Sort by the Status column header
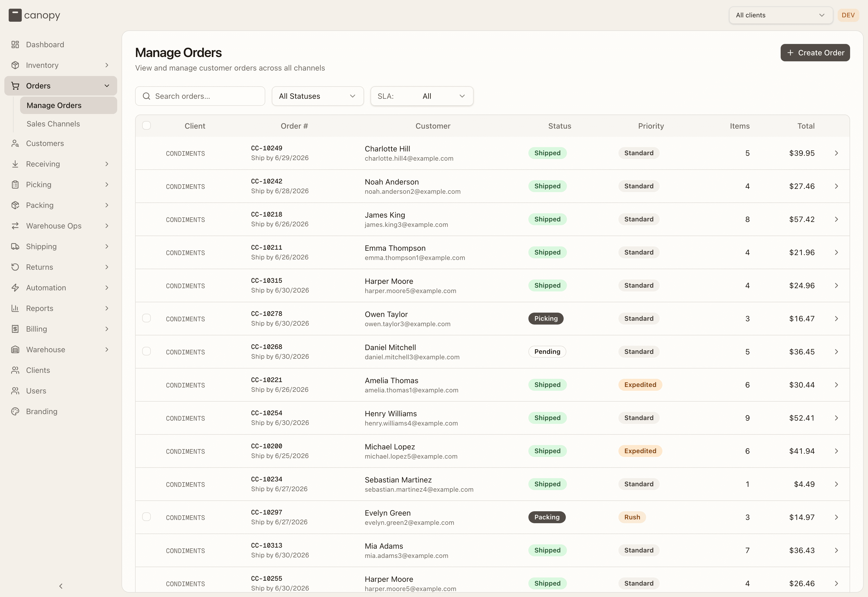This screenshot has width=868, height=597. pos(559,126)
